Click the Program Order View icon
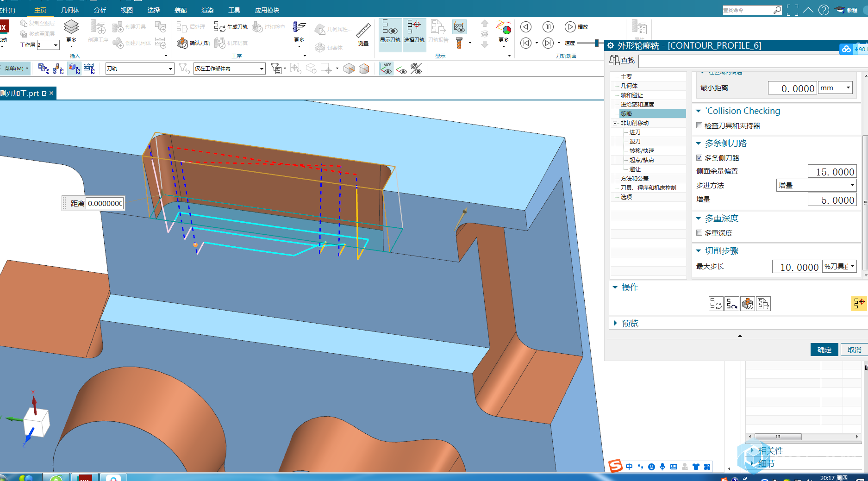This screenshot has height=481, width=868. tap(44, 69)
